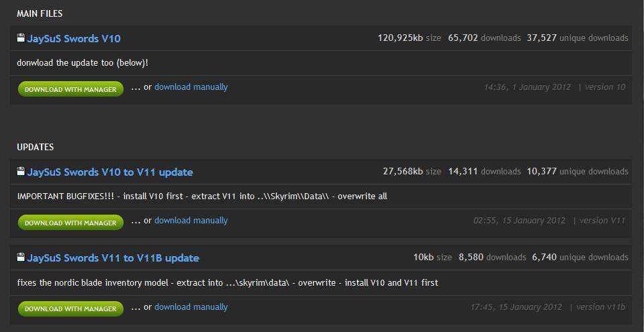Click floppy icon next to V10 to V11 update
644x332 pixels.
point(21,172)
